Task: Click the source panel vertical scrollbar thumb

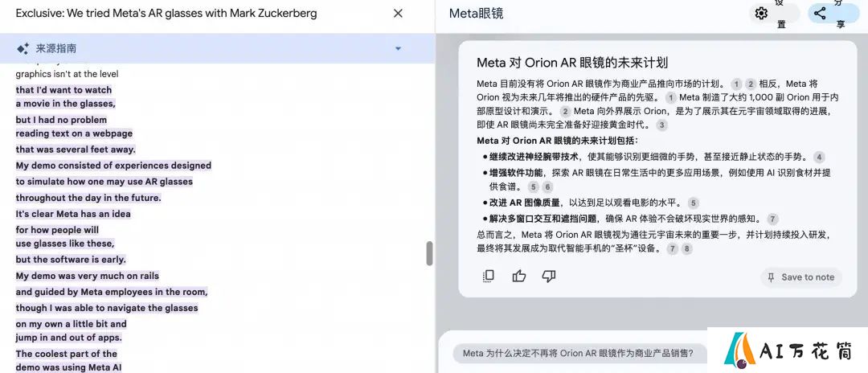Action: tap(429, 253)
